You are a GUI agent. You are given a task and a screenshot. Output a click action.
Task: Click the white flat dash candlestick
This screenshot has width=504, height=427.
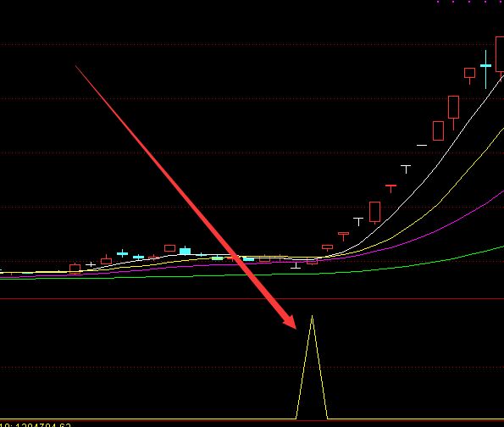pyautogui.click(x=422, y=146)
